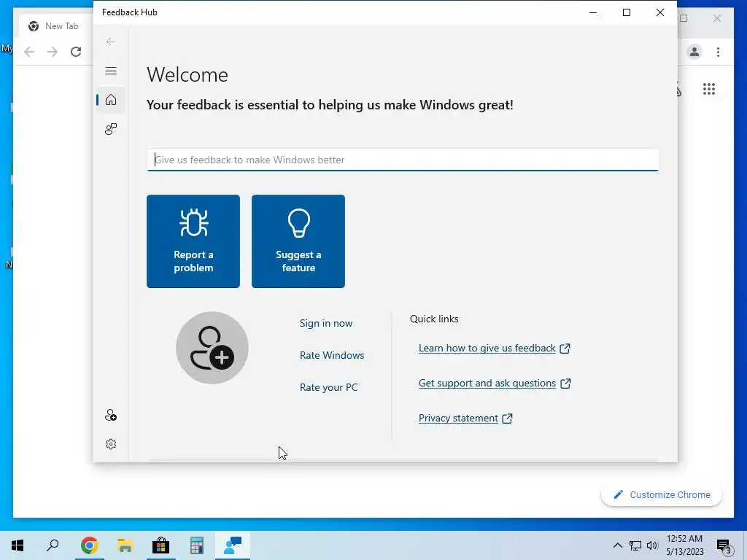The width and height of the screenshot is (747, 560).
Task: Open the hamburger navigation menu
Action: click(111, 71)
